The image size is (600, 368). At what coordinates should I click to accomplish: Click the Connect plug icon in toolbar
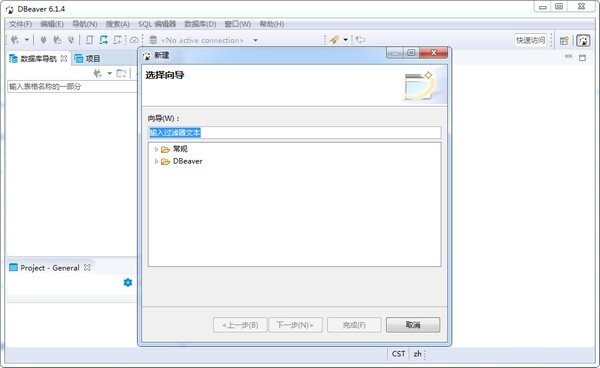click(43, 40)
